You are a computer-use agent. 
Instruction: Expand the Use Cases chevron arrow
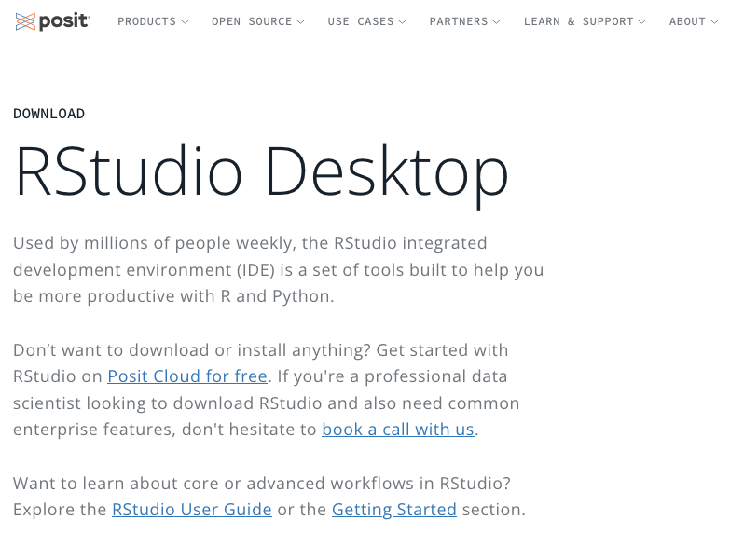click(x=403, y=21)
